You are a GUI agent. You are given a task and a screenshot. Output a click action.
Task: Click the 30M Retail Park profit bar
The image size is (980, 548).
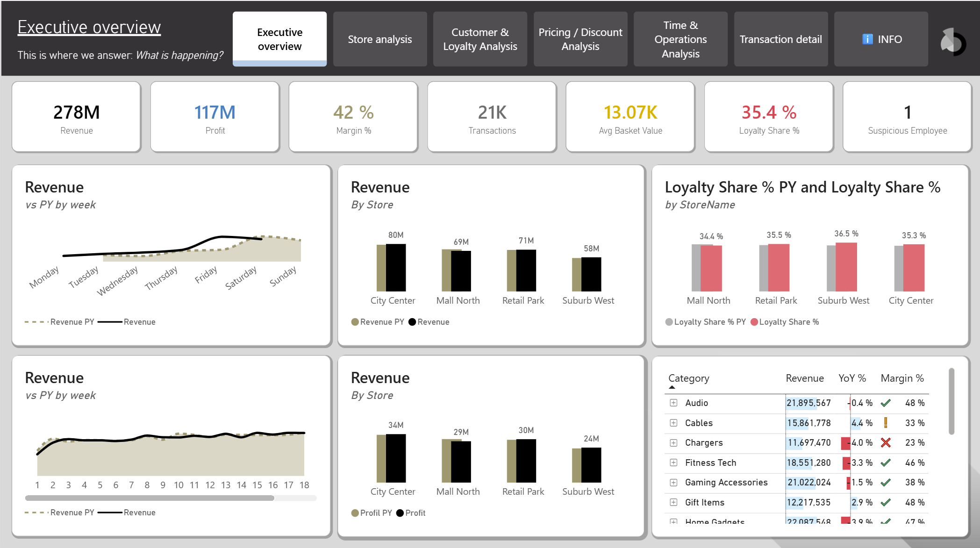[526, 461]
